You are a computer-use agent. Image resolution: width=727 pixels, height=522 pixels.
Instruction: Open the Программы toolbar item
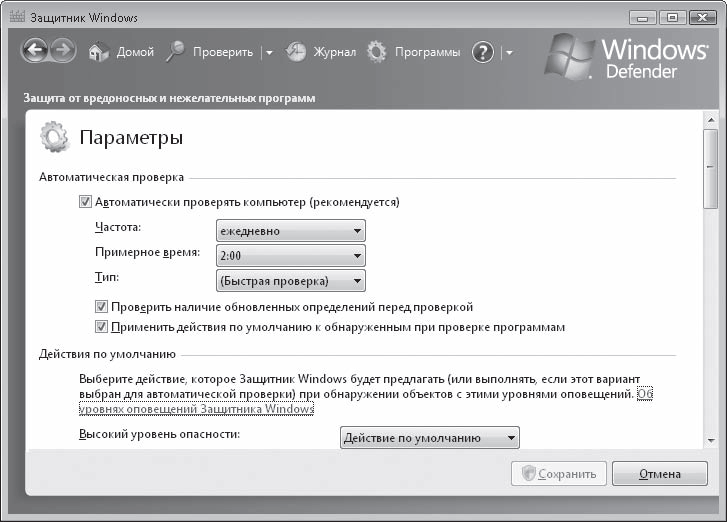pyautogui.click(x=427, y=52)
